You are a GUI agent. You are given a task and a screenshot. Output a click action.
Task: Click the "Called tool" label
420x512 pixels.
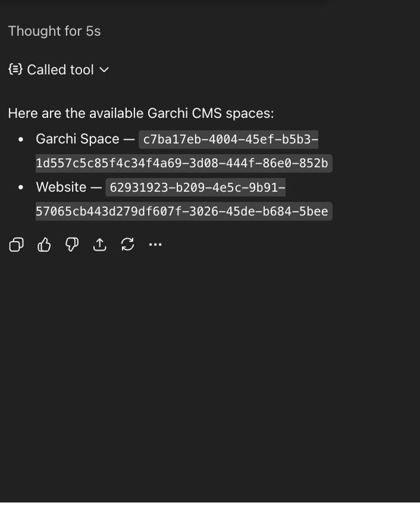click(60, 70)
